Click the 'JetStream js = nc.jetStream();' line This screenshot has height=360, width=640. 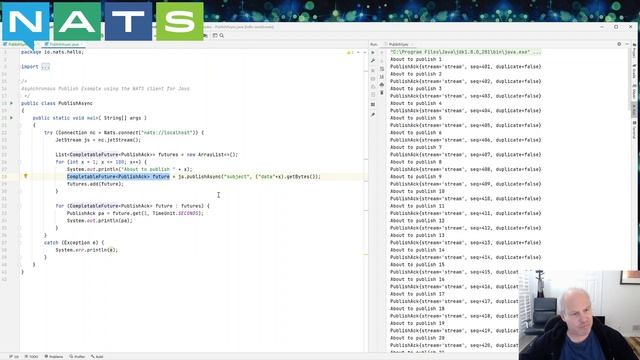98,140
